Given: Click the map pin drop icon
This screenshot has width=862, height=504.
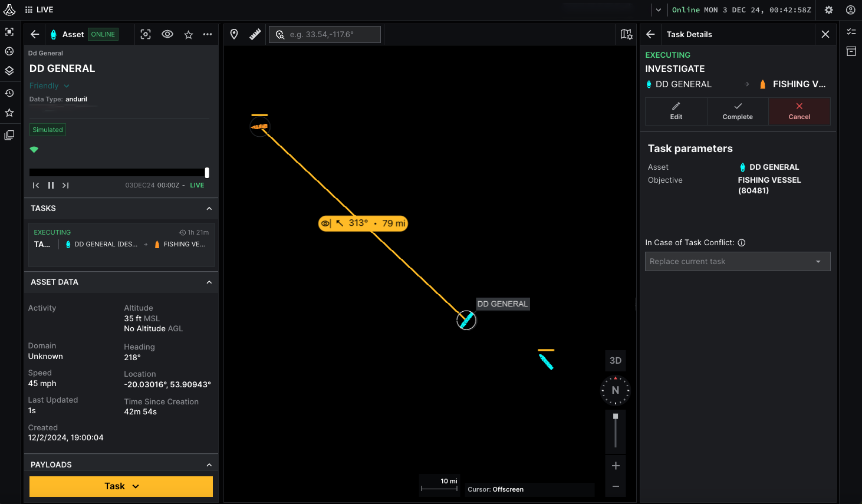Looking at the screenshot, I should pos(234,35).
